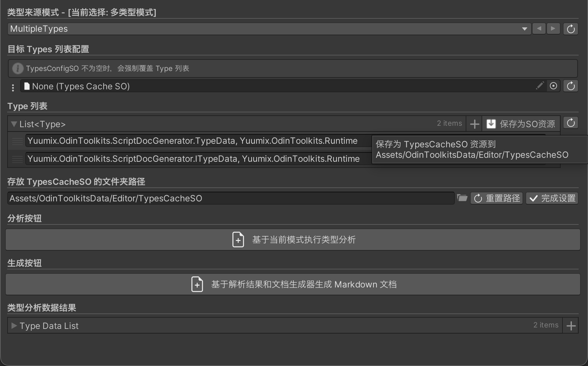Screen dimensions: 588x366
Task: Click the Markdown document generation button
Action: click(x=293, y=284)
